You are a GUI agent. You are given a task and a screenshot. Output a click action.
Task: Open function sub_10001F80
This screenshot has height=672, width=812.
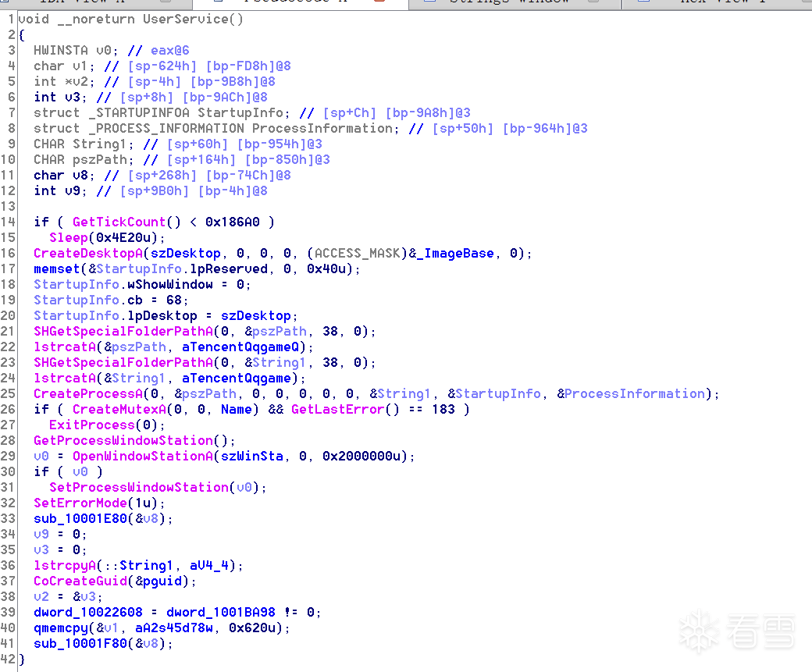[x=80, y=643]
